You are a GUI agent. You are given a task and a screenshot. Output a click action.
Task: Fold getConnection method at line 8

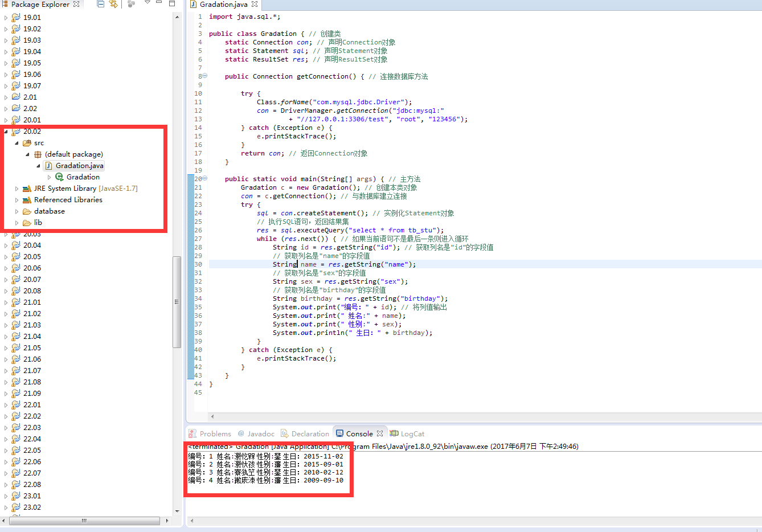pos(205,76)
